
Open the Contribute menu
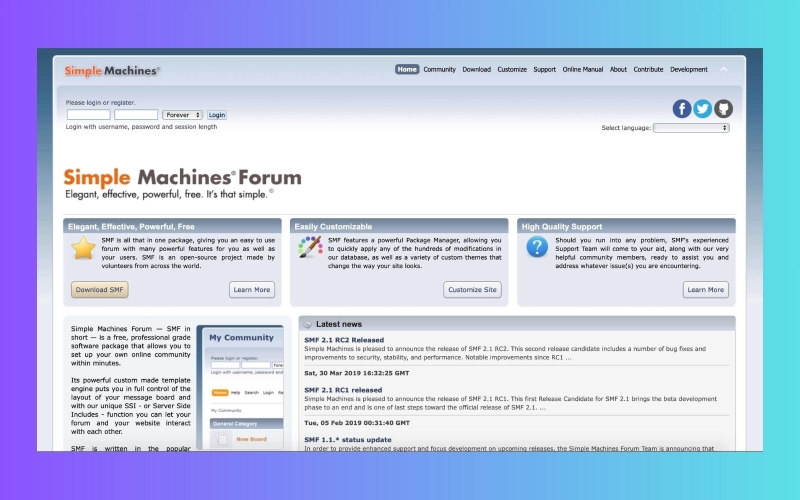click(x=648, y=69)
